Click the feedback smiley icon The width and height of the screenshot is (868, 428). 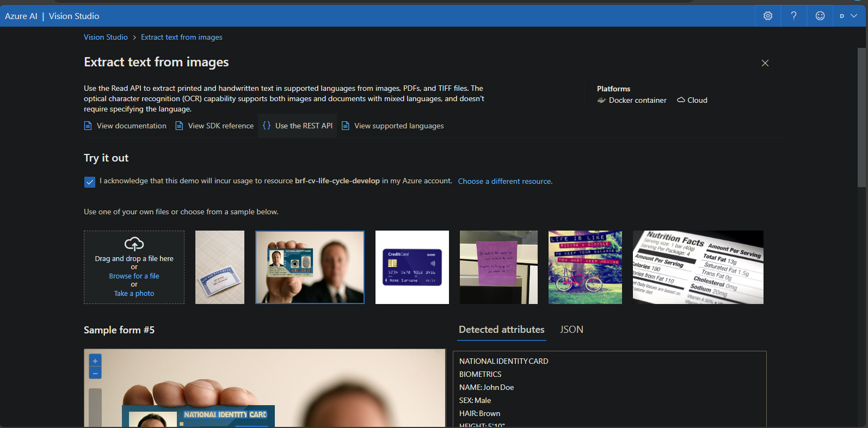[x=820, y=16]
